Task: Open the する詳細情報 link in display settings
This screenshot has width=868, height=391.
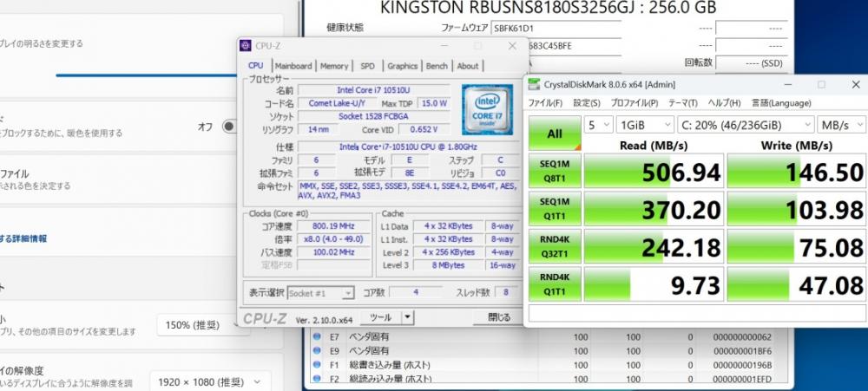Action: point(23,238)
